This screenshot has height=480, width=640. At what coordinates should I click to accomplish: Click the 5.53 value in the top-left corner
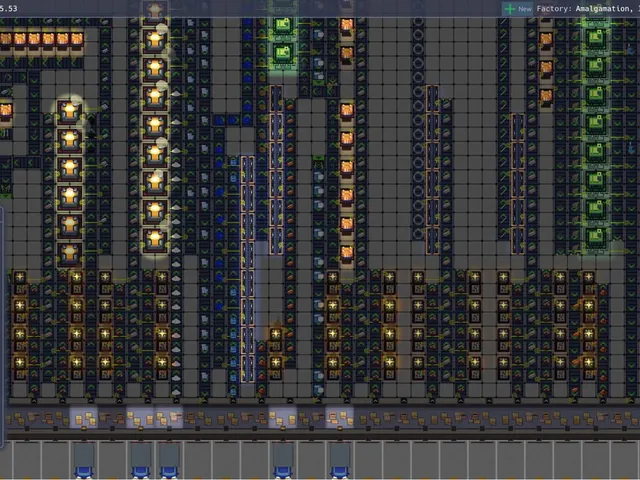coord(9,9)
